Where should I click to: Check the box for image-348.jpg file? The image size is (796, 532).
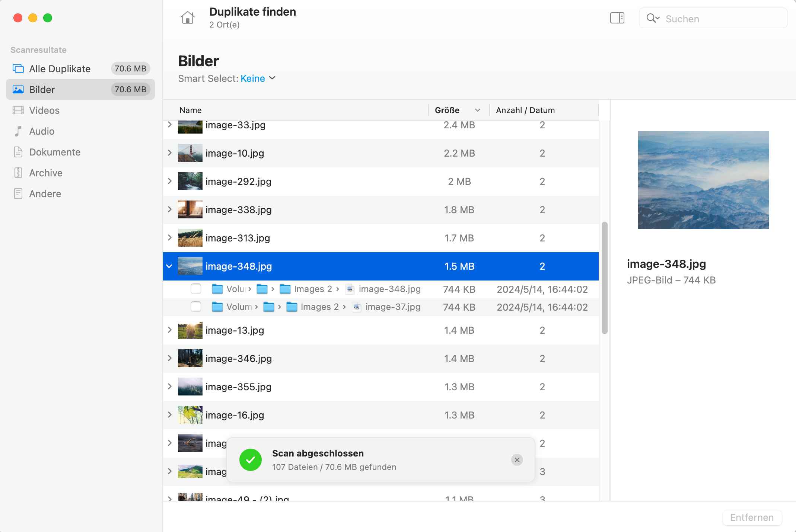(x=196, y=289)
